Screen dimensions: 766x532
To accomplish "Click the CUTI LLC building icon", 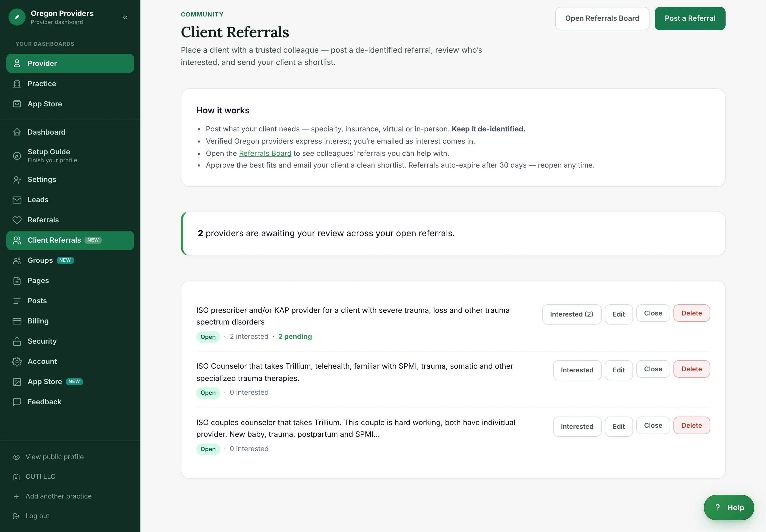I will coord(16,477).
